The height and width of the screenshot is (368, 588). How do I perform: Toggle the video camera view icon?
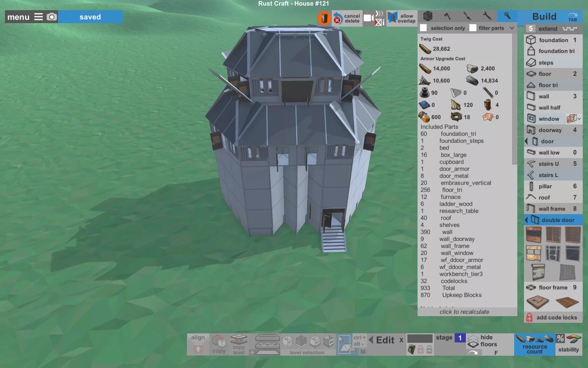tap(368, 18)
